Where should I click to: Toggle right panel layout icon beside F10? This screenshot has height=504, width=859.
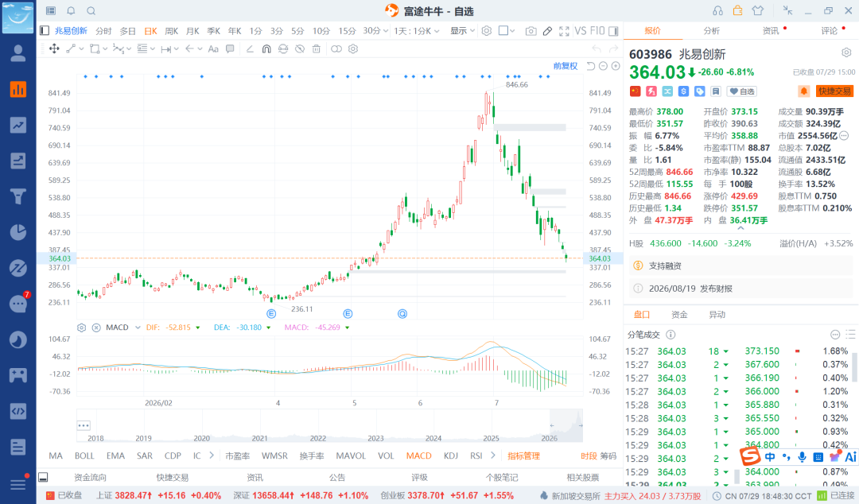[x=613, y=31]
